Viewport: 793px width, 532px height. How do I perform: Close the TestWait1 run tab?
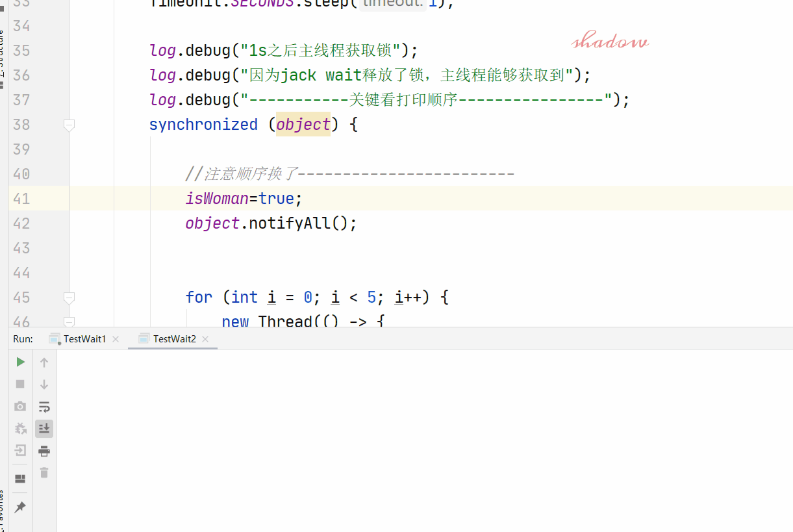(x=116, y=339)
